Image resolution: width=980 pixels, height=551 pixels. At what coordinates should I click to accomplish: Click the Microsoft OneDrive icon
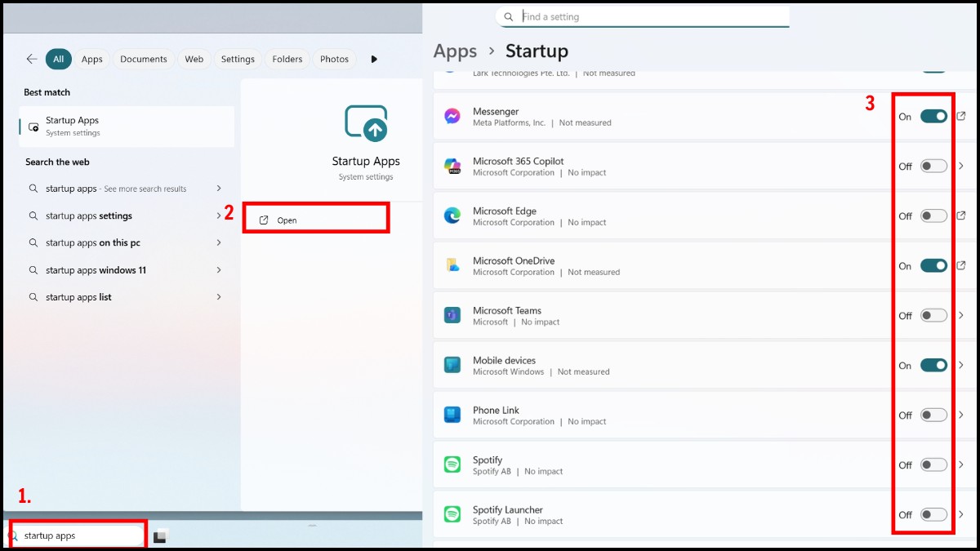click(x=452, y=265)
